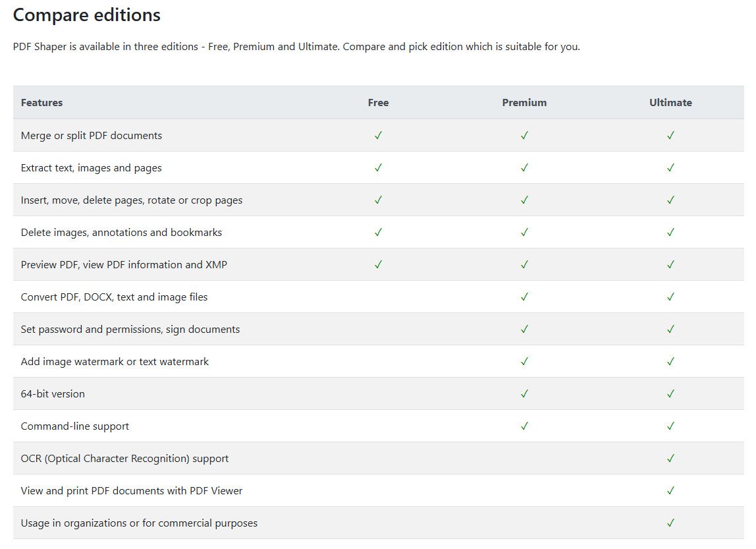This screenshot has height=549, width=756.
Task: Click the Premium checkmark for Extract text row
Action: pyautogui.click(x=524, y=167)
